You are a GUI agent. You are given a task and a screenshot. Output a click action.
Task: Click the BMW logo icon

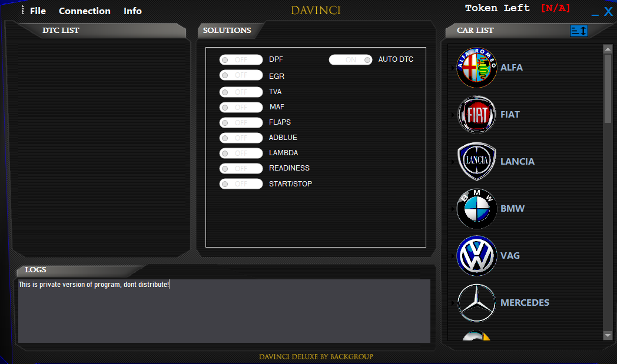tap(476, 208)
